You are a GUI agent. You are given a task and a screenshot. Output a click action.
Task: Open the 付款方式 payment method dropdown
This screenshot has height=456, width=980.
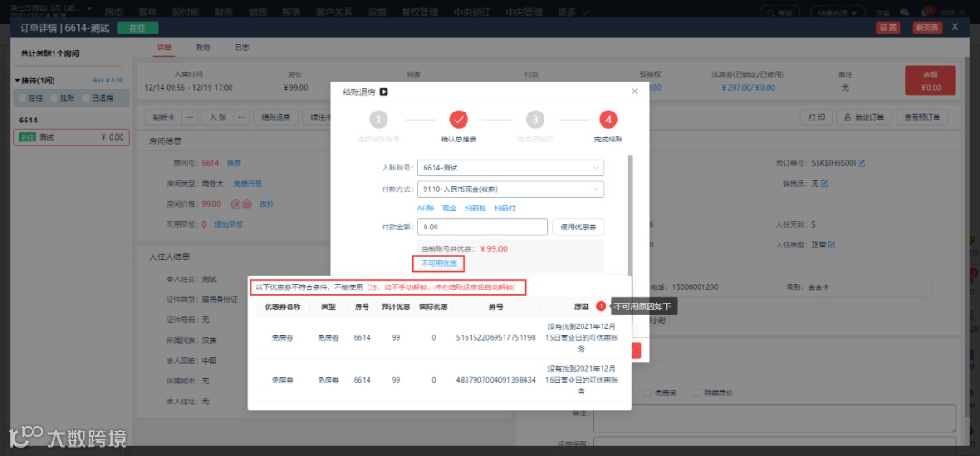pos(511,189)
